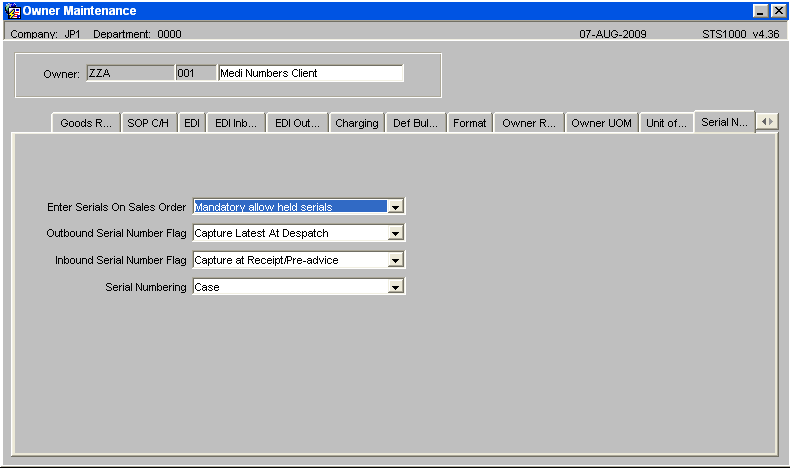Screen dimensions: 790x468
Task: Open the Owner R... tab
Action: pos(529,123)
